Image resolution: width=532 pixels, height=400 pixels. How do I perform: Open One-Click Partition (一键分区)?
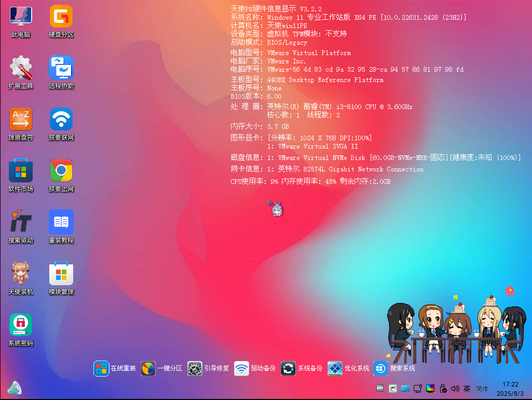(148, 368)
